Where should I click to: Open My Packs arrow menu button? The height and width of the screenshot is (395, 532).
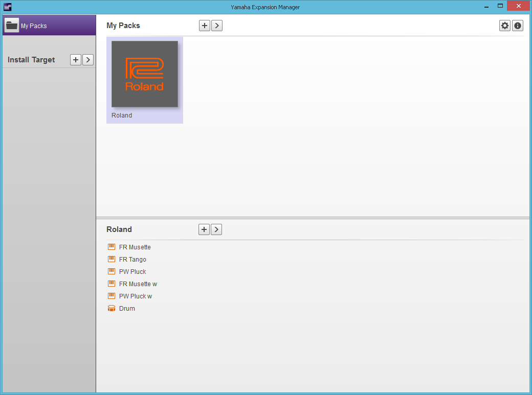[217, 26]
